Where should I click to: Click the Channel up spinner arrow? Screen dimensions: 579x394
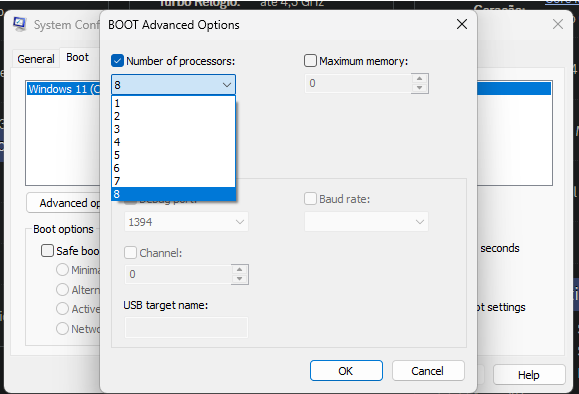[240, 270]
